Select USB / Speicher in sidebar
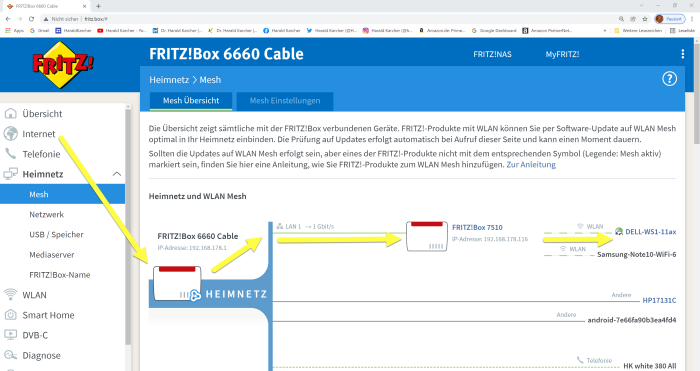Image resolution: width=700 pixels, height=371 pixels. click(x=56, y=234)
